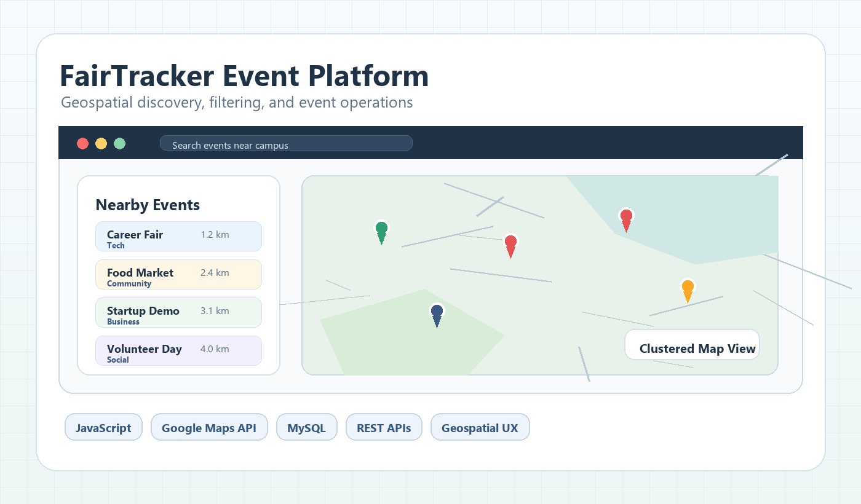The width and height of the screenshot is (861, 504).
Task: Open the Career Fair event card
Action: (179, 237)
